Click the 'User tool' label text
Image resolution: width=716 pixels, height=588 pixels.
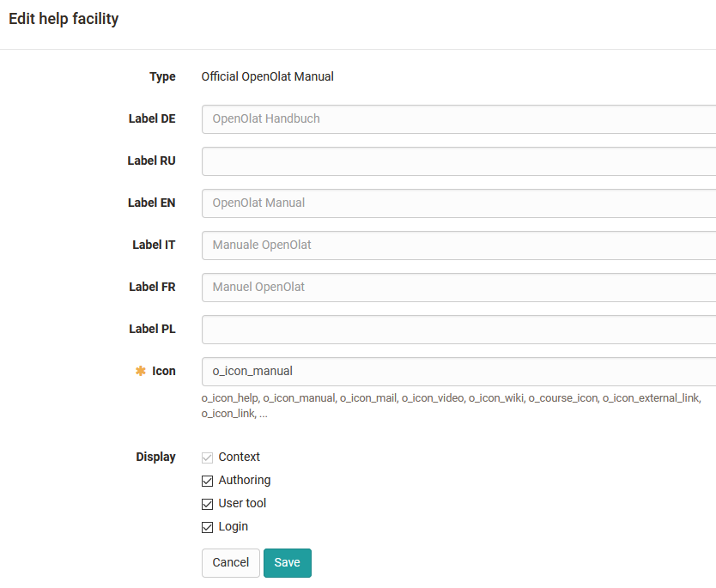[x=242, y=503]
